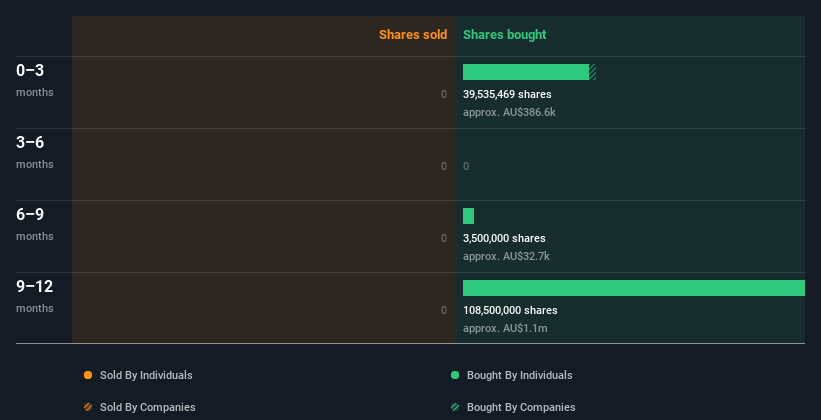Click the green Bought By Individuals legend dot
The image size is (821, 420).
coord(455,375)
